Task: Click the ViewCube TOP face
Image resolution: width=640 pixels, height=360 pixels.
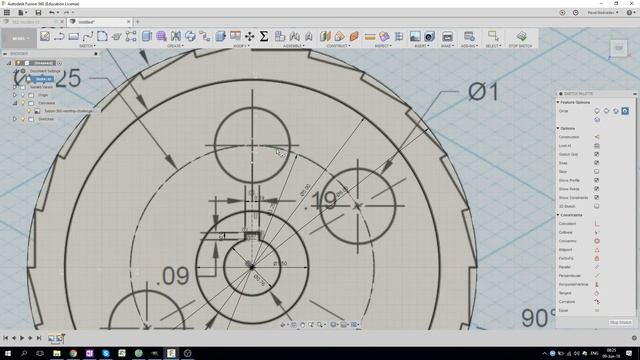Action: pos(619,49)
